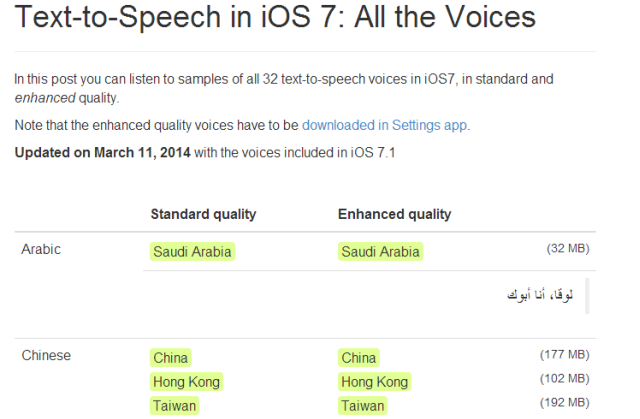Play standard quality Taiwan voice sample
Viewport: 640px width, 419px height.
click(174, 406)
